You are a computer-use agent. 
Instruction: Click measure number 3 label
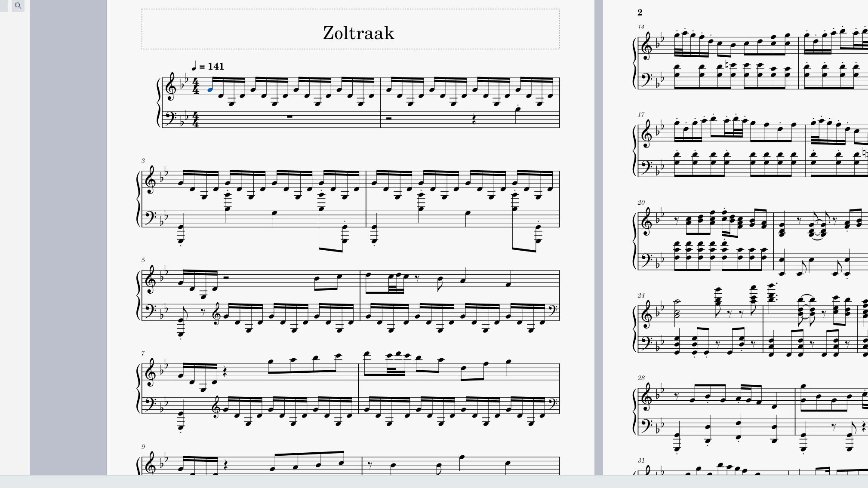tap(143, 161)
